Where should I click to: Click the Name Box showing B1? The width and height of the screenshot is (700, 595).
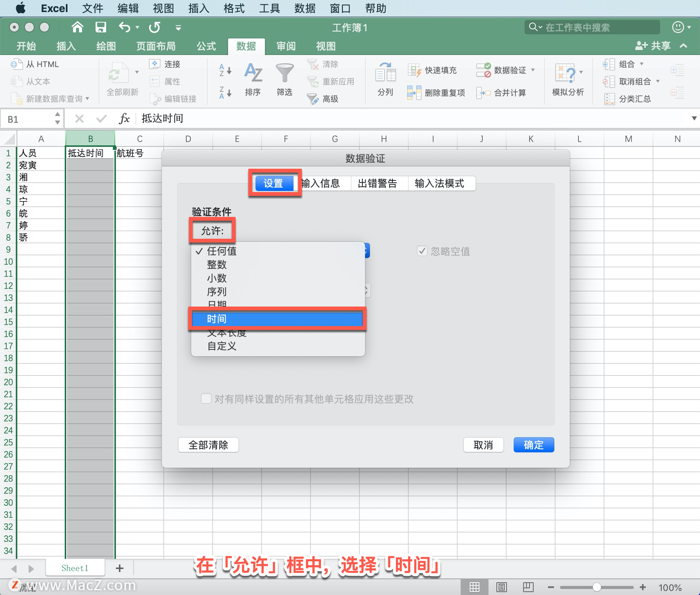pyautogui.click(x=29, y=119)
